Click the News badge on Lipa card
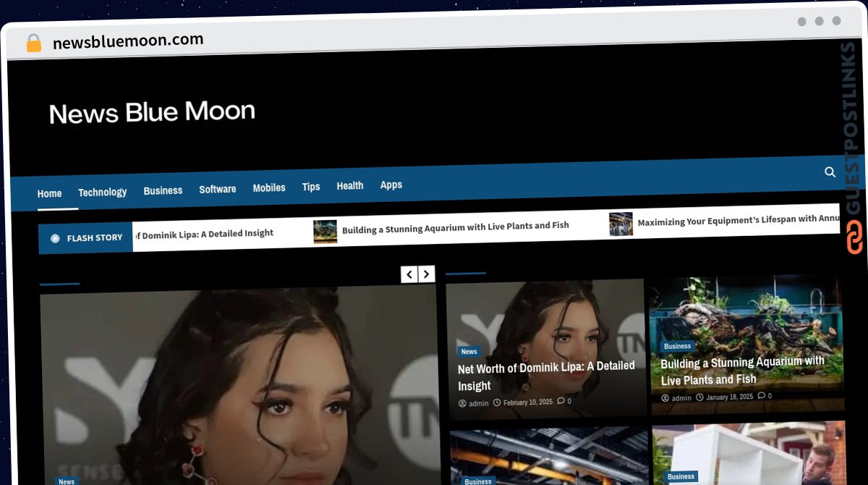This screenshot has height=485, width=868. (x=469, y=352)
